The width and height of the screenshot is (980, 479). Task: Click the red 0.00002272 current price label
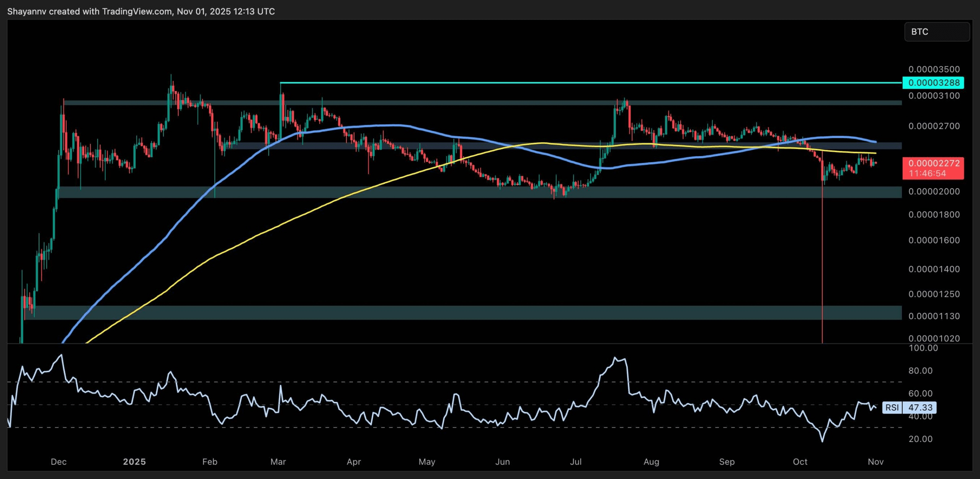(933, 163)
